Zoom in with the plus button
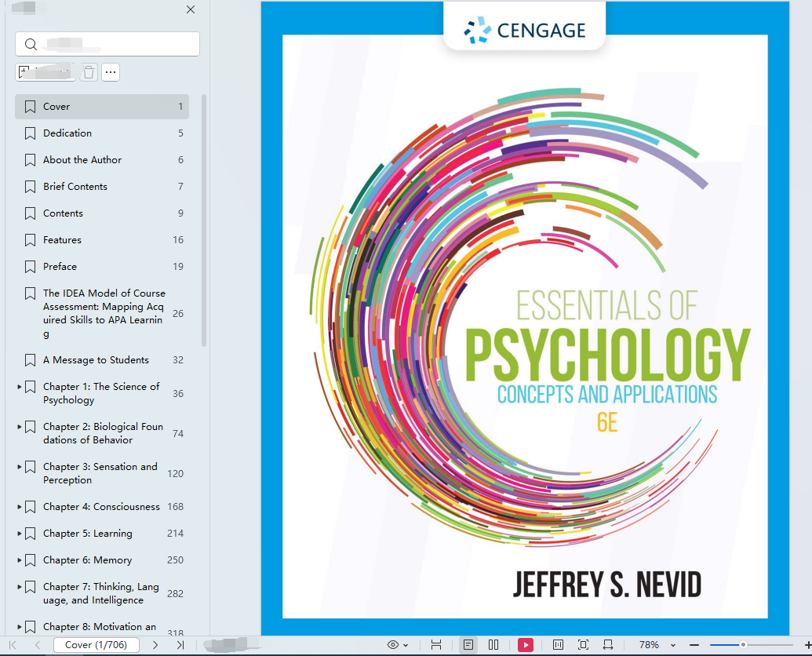 [x=807, y=644]
